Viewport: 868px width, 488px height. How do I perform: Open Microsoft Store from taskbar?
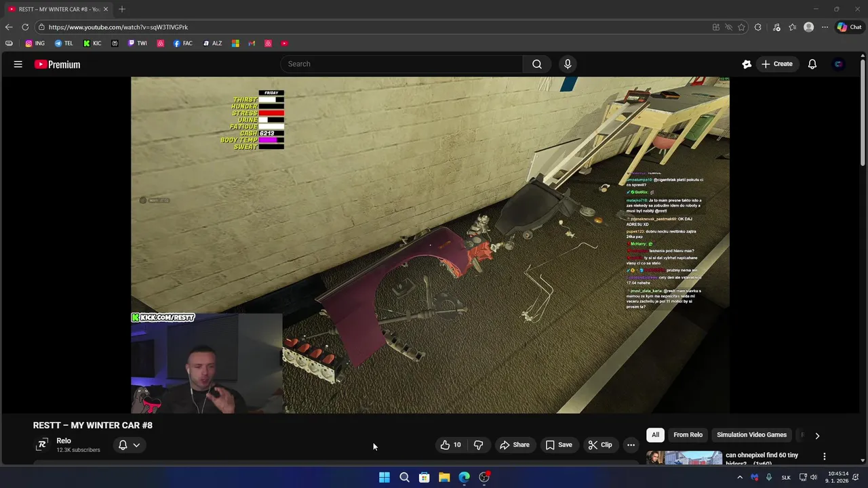point(424,477)
